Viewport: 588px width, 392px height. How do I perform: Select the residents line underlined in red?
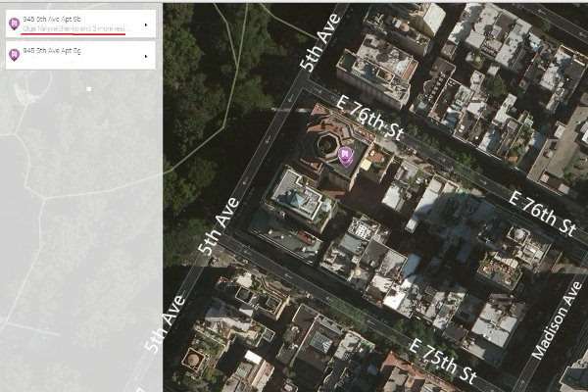(76, 28)
